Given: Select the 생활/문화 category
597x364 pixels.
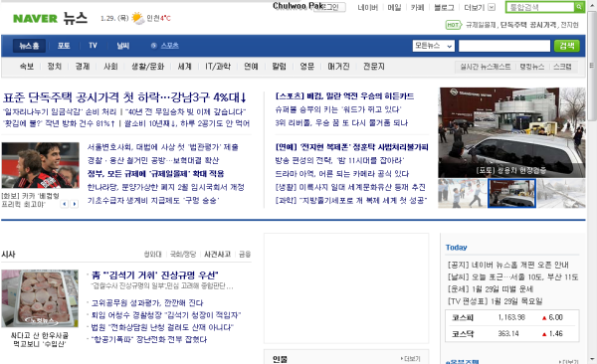Looking at the screenshot, I should pos(147,67).
